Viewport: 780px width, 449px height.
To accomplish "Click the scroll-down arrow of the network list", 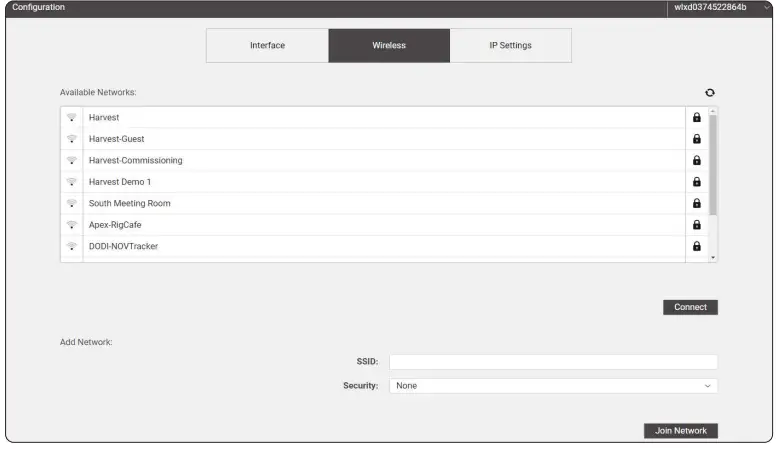I will [x=713, y=258].
